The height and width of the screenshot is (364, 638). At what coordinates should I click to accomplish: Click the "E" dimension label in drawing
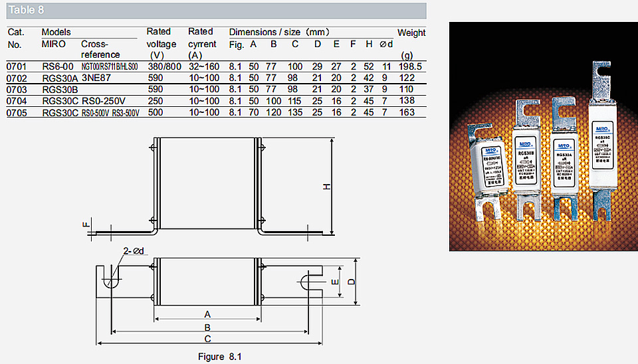pyautogui.click(x=335, y=282)
